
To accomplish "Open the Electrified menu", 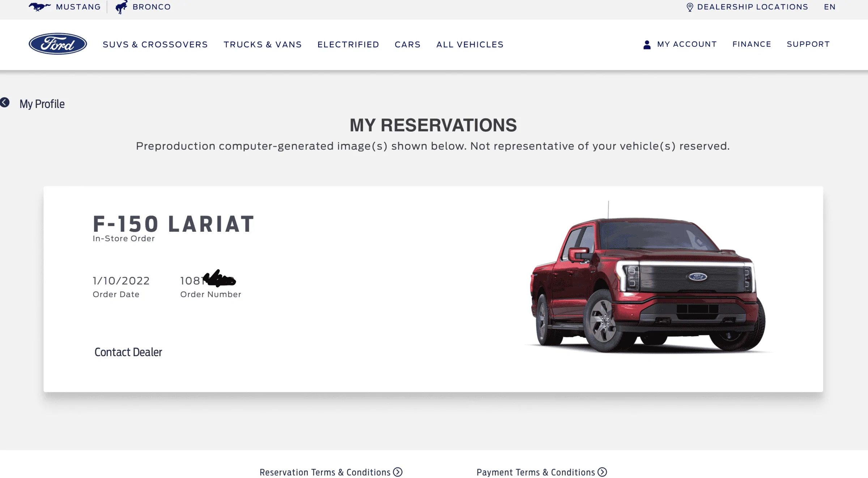I will tap(348, 44).
